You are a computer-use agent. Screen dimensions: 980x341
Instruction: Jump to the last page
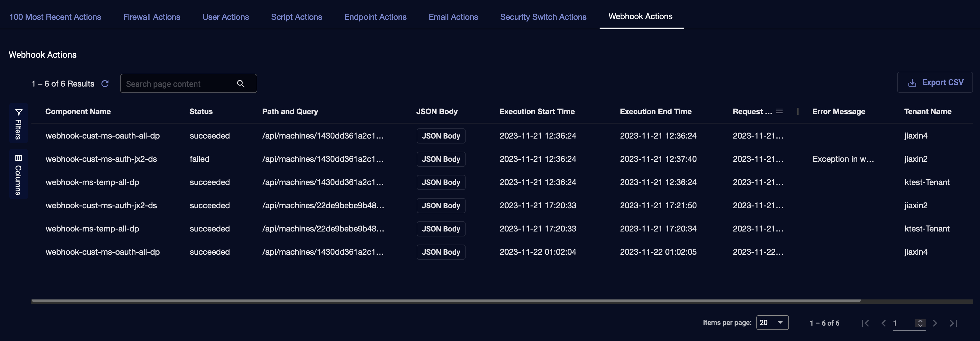(x=953, y=323)
